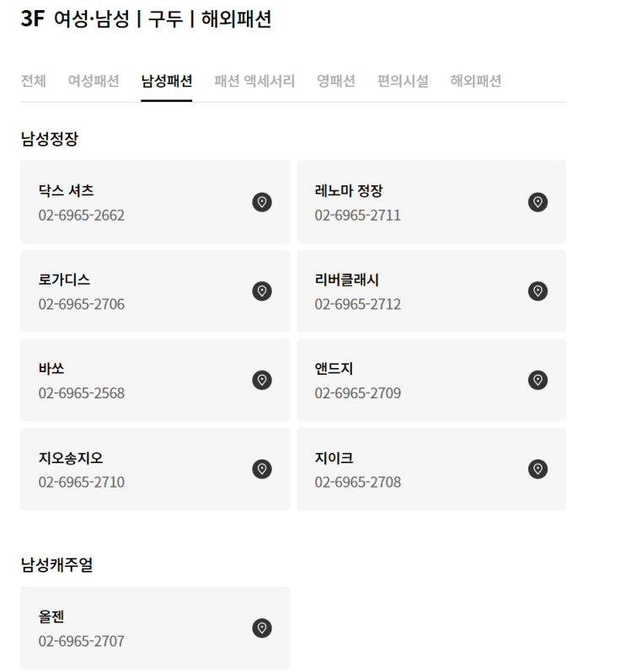This screenshot has height=672, width=626.
Task: Select the 여성패션 tab
Action: click(x=94, y=81)
